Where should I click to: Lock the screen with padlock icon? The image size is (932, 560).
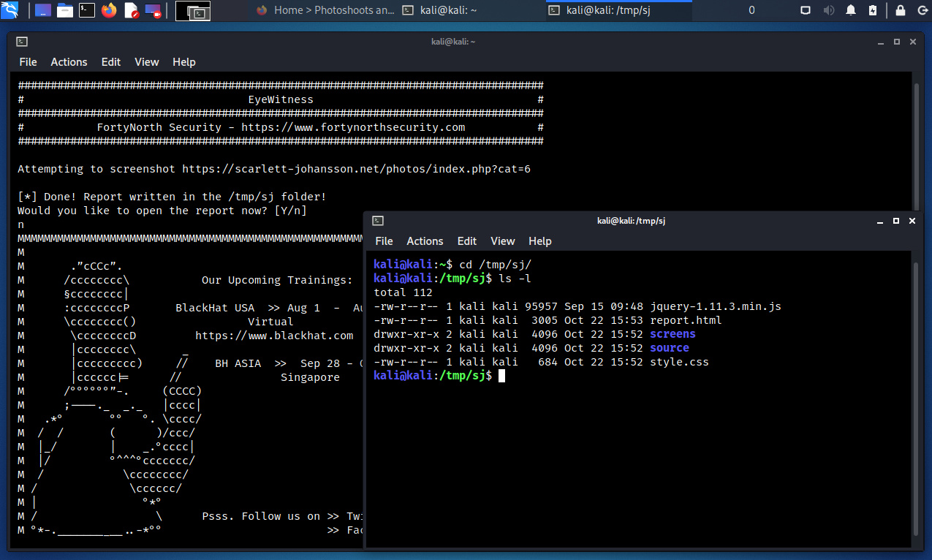(901, 10)
